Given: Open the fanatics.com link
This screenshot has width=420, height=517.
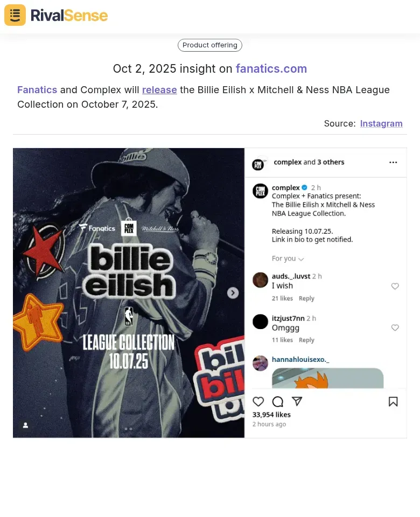Looking at the screenshot, I should 271,68.
